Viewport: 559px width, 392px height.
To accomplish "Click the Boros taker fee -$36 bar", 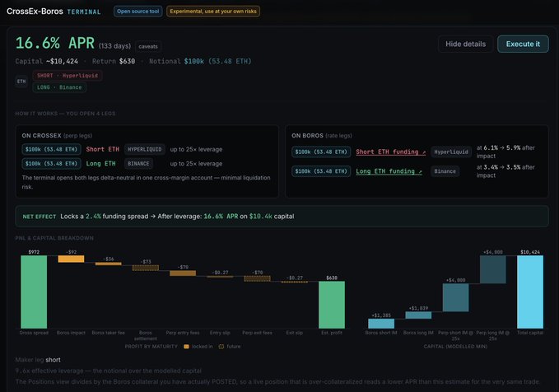I will [x=109, y=264].
